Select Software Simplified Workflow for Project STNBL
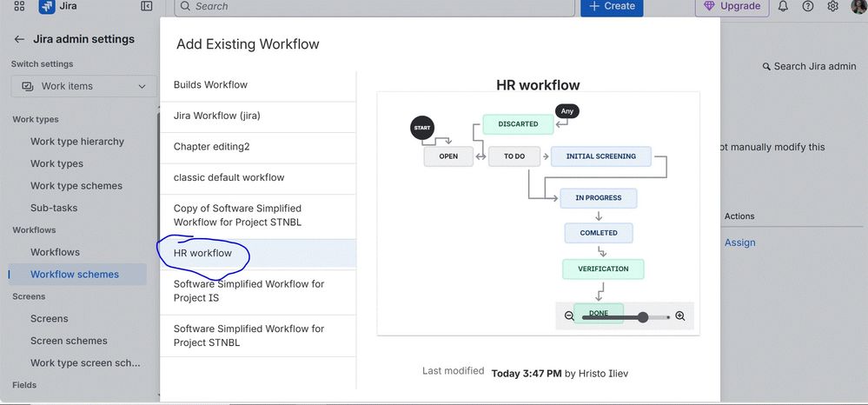Screen dimensions: 868x405 [258, 335]
